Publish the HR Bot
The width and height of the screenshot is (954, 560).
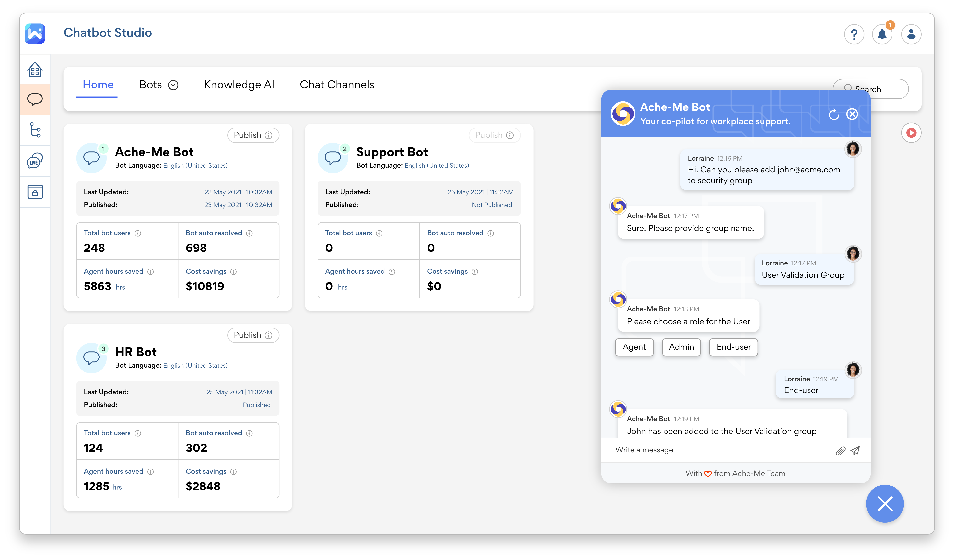(x=253, y=335)
